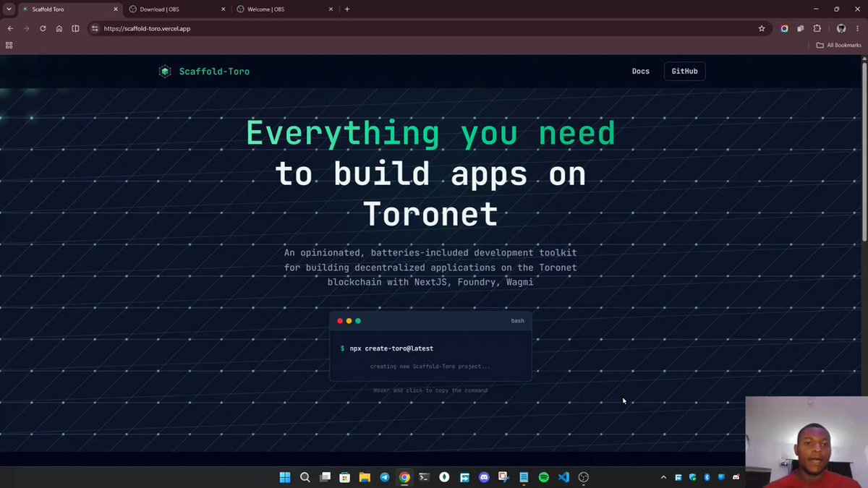This screenshot has width=868, height=488.
Task: Open the GitHub button in header
Action: point(684,72)
